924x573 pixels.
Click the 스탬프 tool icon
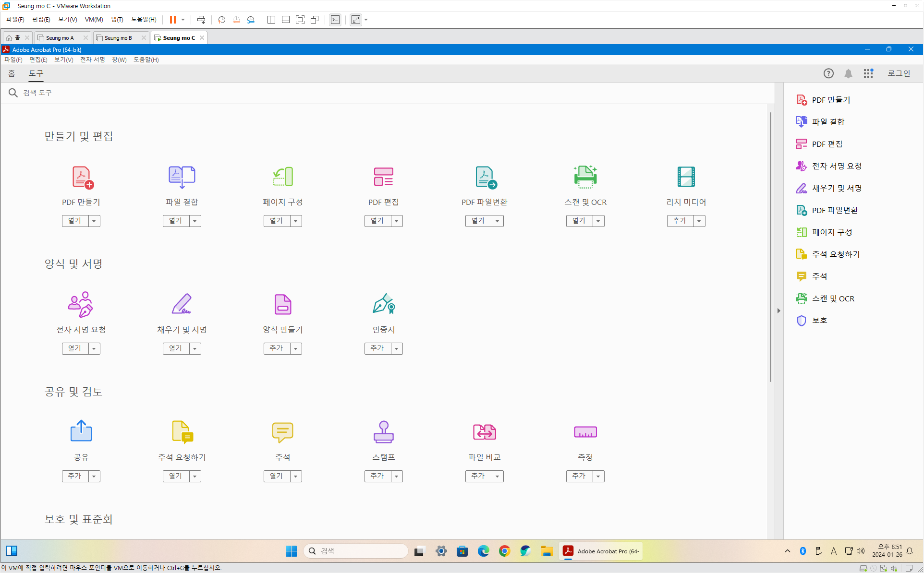tap(383, 432)
